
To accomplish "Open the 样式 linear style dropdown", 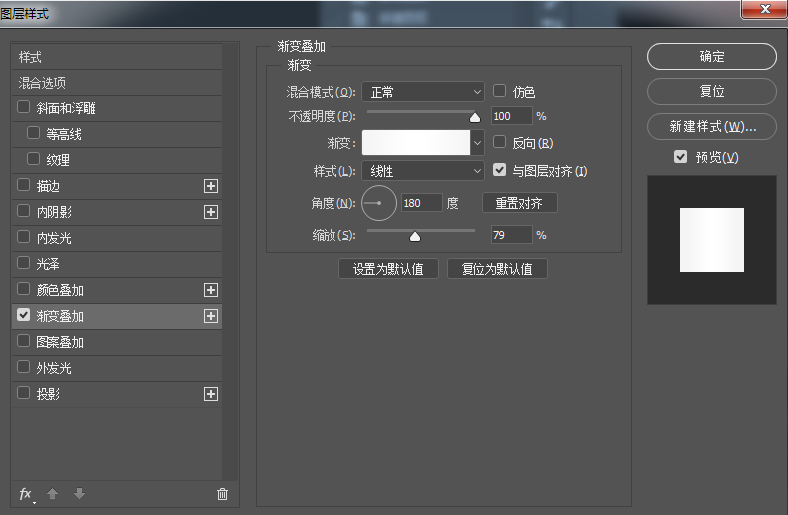I will [423, 171].
